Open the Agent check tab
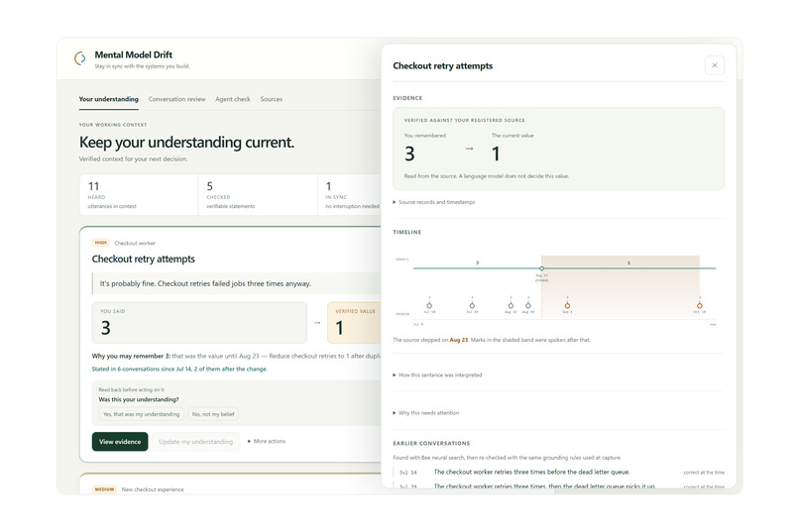799x532 pixels. [x=233, y=99]
